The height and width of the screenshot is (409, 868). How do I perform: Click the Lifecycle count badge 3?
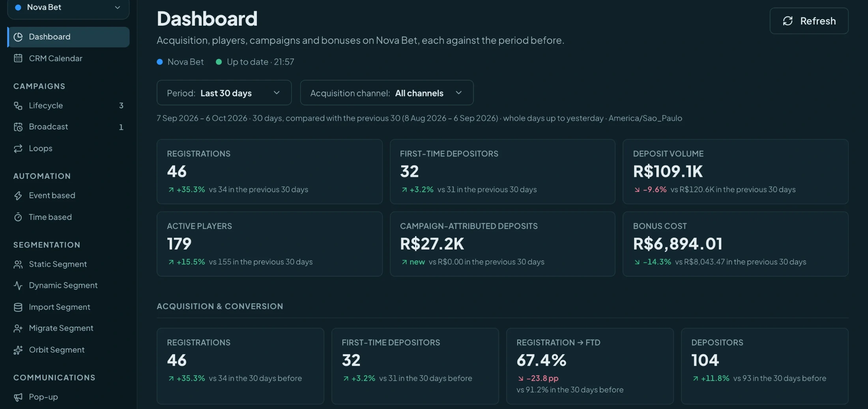121,105
